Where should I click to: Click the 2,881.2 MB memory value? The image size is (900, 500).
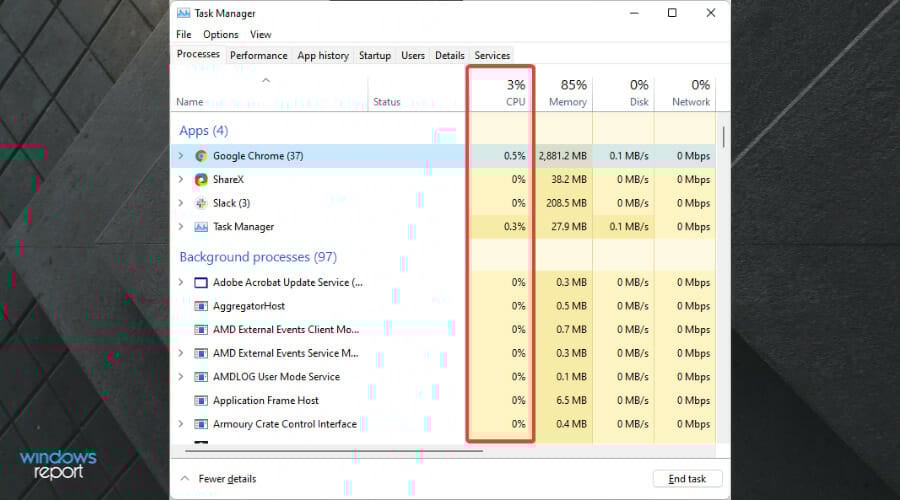[x=562, y=156]
